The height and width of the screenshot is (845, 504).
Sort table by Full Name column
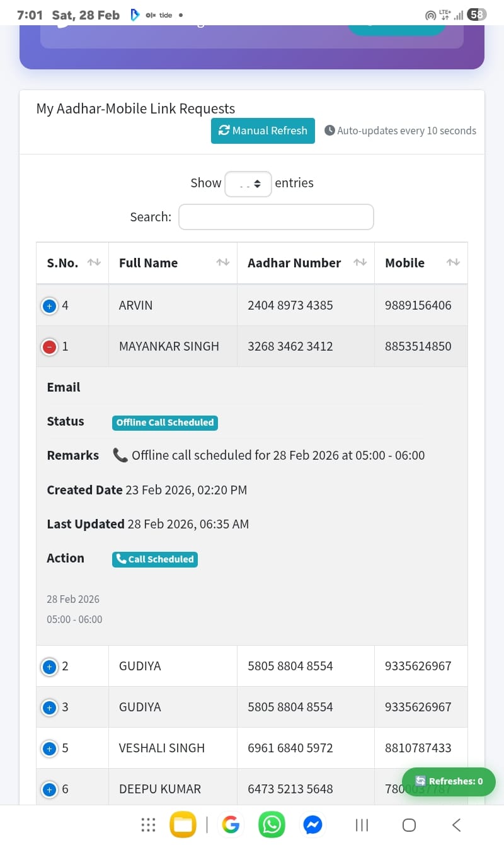(x=173, y=263)
